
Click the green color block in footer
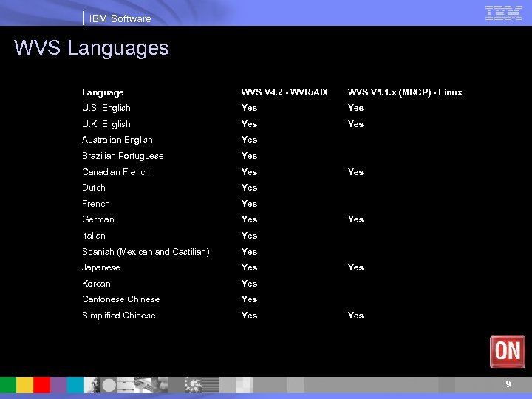(x=8, y=385)
